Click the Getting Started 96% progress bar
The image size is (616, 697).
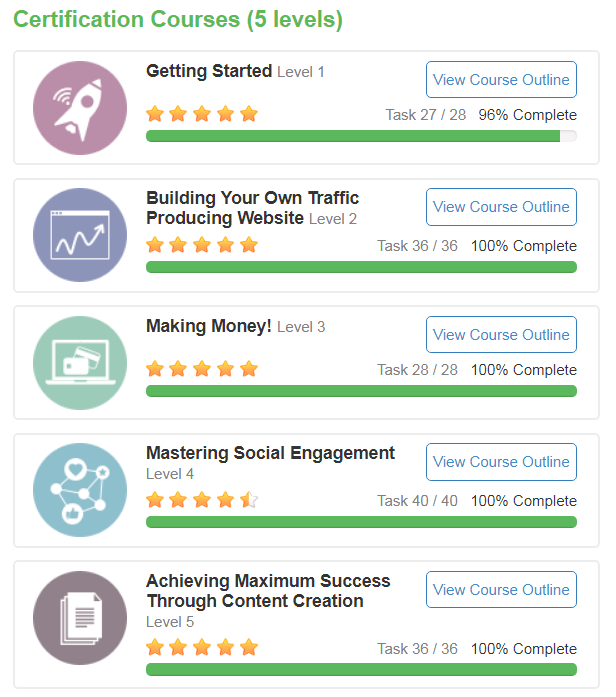(361, 136)
